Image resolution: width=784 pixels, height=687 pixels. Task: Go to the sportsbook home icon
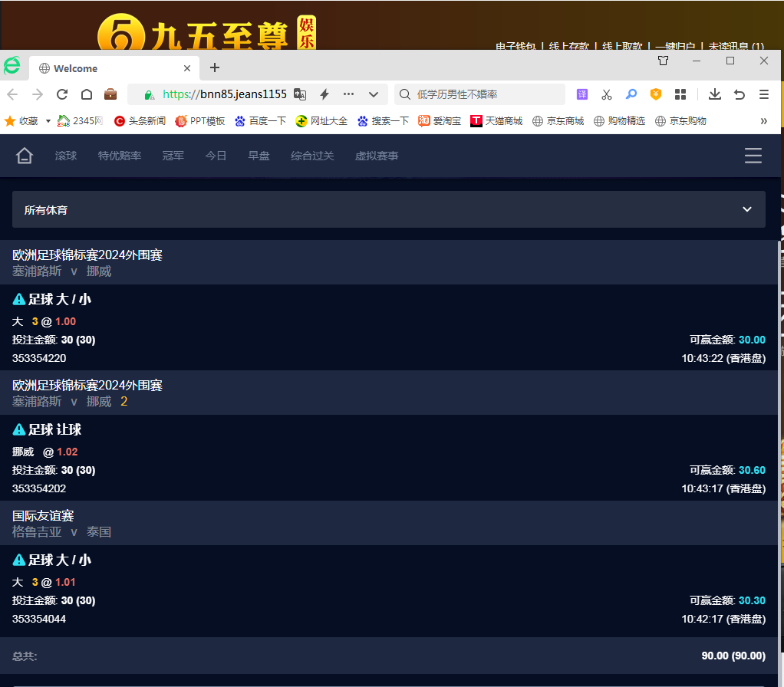pyautogui.click(x=24, y=156)
